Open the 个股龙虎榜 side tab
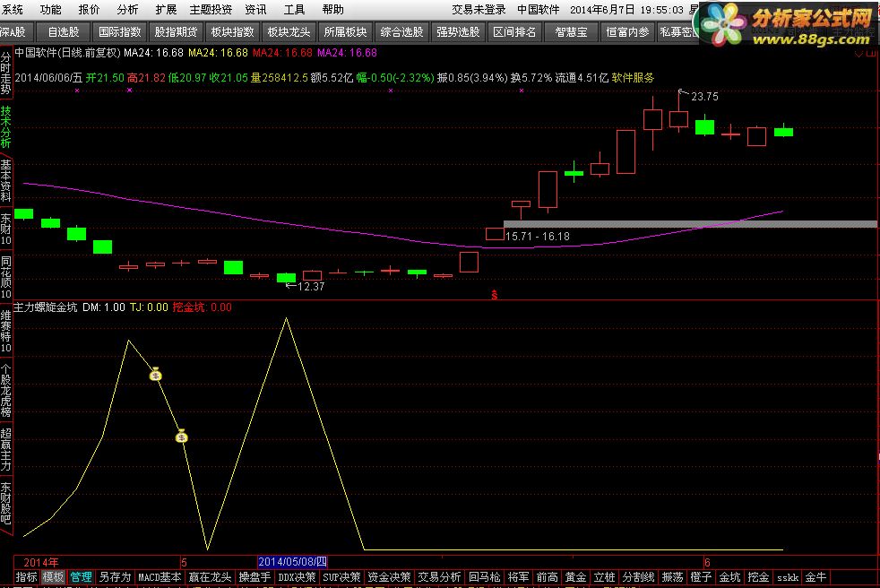 (x=5, y=390)
